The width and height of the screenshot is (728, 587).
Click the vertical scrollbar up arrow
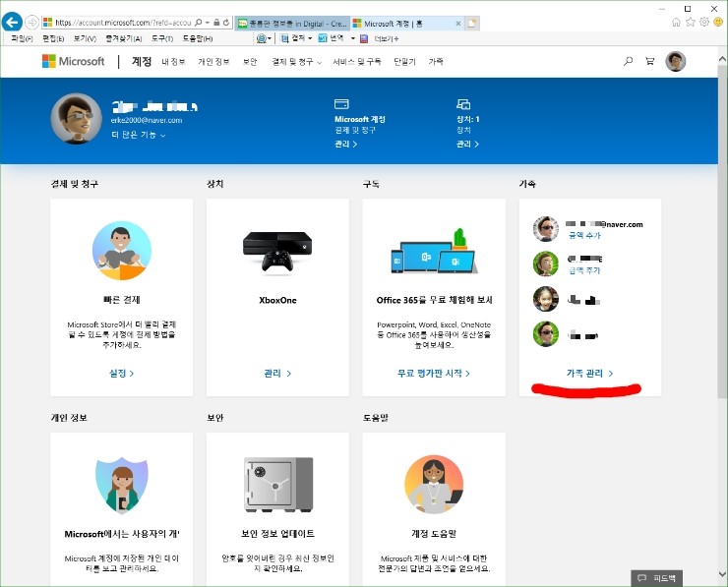click(x=722, y=59)
